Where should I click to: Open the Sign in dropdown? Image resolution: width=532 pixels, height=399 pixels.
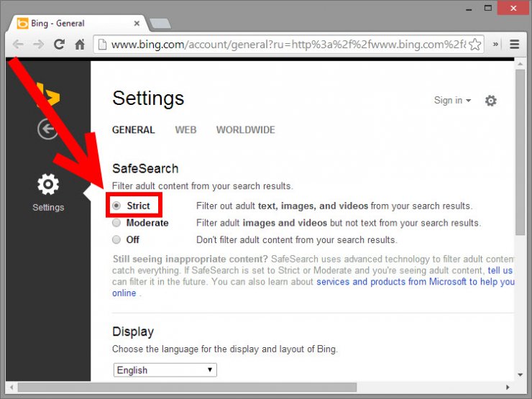(452, 101)
